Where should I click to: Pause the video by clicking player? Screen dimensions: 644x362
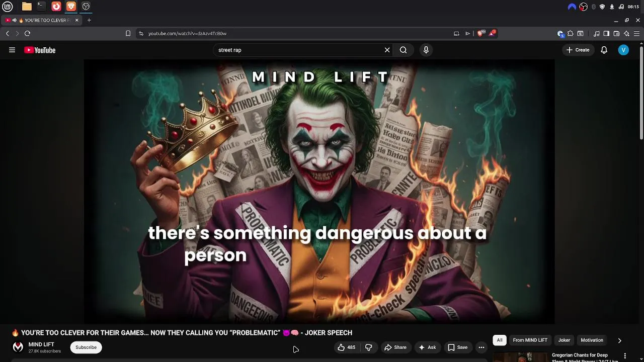click(319, 191)
